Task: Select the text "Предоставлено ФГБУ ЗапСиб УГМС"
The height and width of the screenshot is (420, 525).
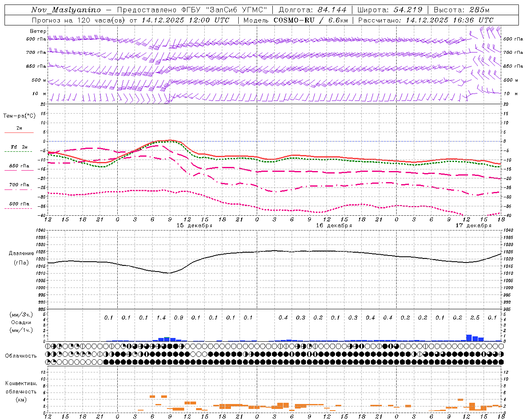Action: 192,10
